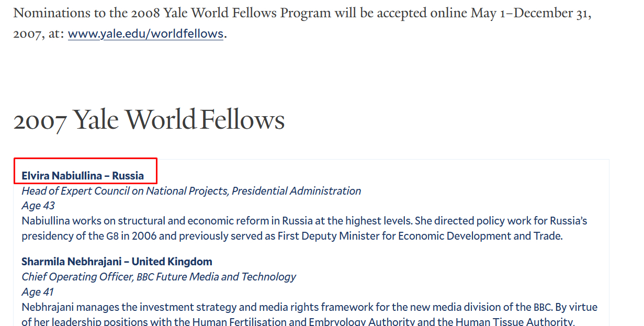Open the www.yale.edu/worldfellows link

[145, 34]
